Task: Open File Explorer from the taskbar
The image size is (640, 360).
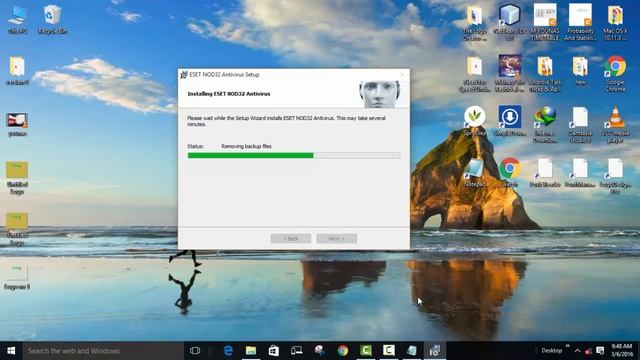Action: coord(251,351)
